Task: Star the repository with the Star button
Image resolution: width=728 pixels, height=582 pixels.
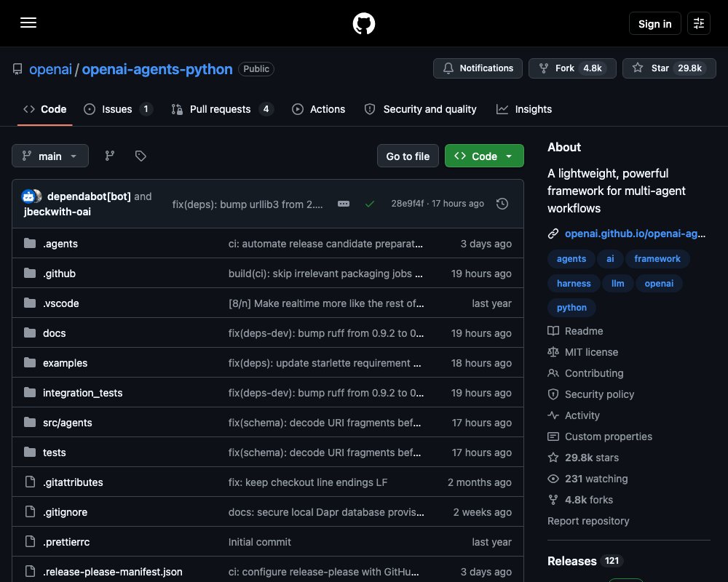Action: [669, 68]
